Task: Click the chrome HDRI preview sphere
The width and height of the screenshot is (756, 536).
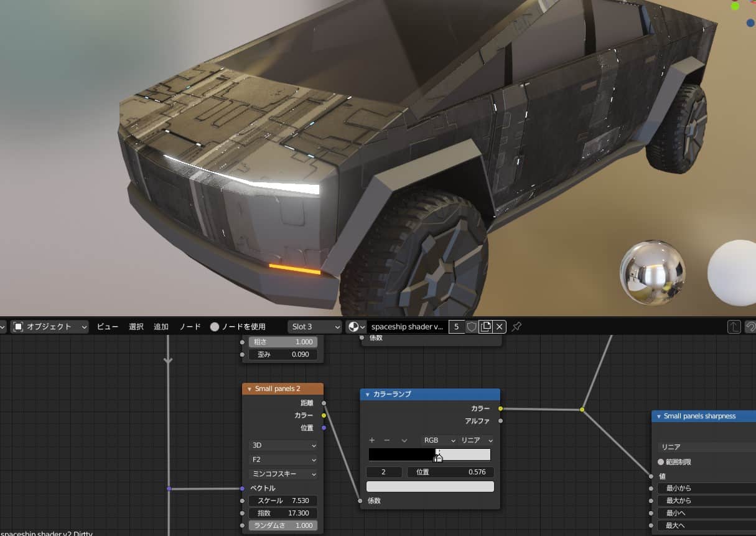Action: (x=653, y=273)
